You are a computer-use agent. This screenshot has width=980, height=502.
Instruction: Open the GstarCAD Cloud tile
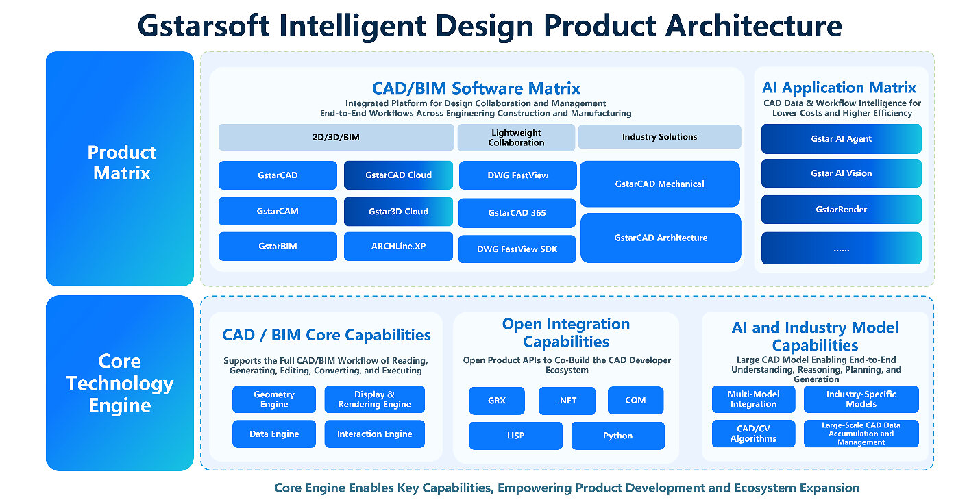click(398, 175)
